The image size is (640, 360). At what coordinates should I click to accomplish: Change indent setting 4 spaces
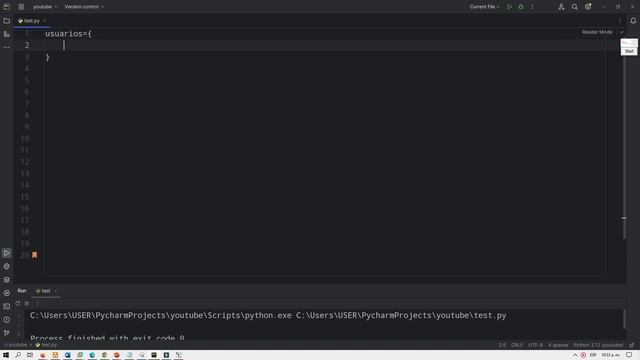click(558, 345)
